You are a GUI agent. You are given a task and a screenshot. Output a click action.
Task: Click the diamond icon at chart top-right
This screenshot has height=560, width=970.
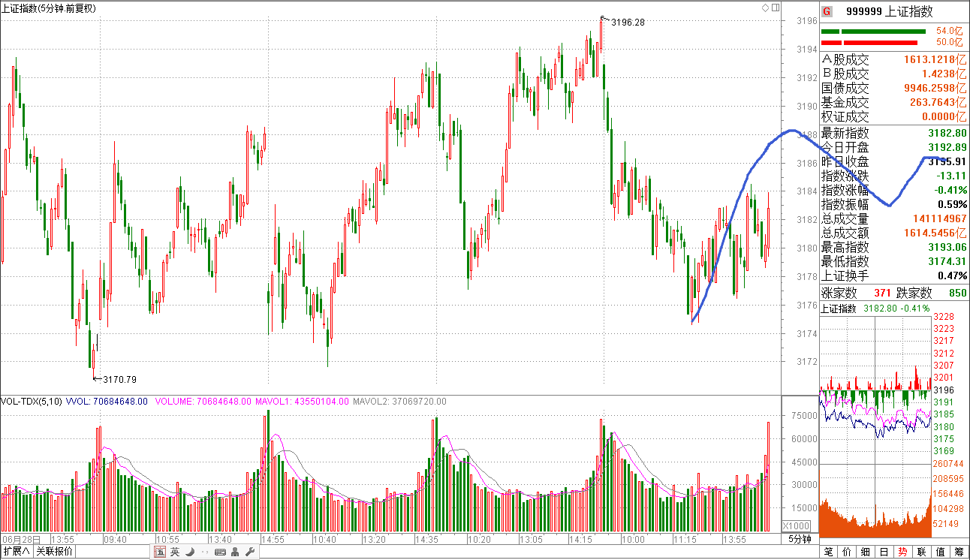[765, 8]
